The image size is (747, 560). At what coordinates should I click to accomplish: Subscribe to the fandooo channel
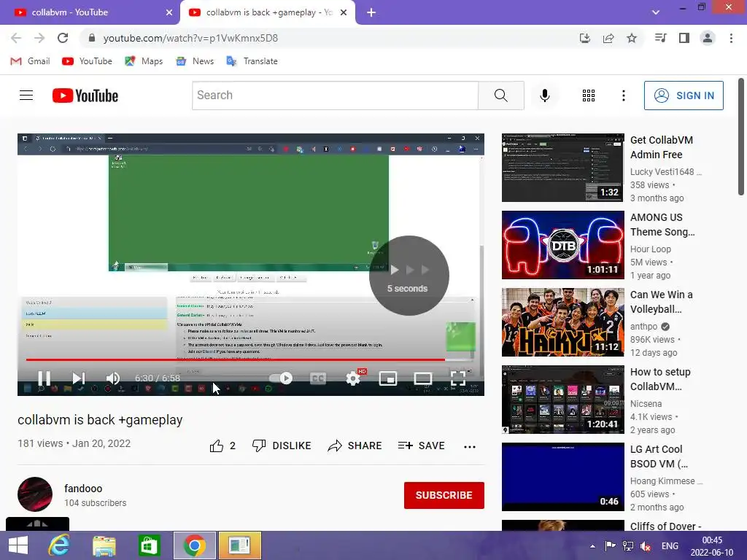tap(444, 495)
